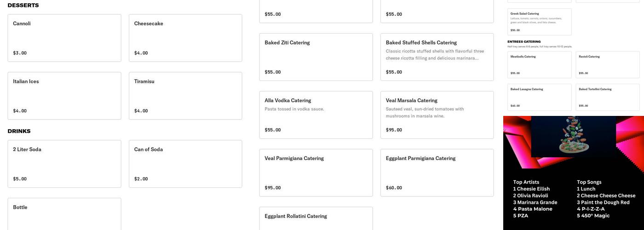644x230 pixels.
Task: Pick the Italian Ices item
Action: tap(64, 96)
